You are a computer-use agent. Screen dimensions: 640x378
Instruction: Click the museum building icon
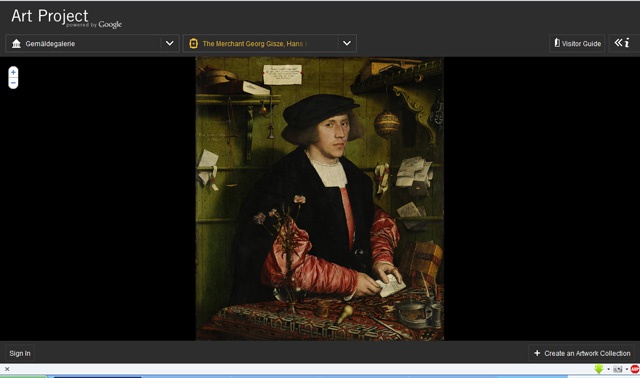click(16, 44)
